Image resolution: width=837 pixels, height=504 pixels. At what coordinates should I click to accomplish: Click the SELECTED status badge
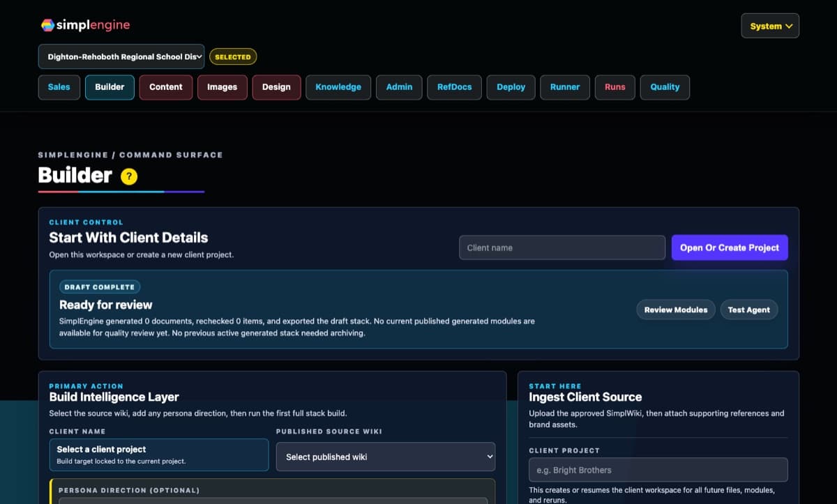[233, 57]
